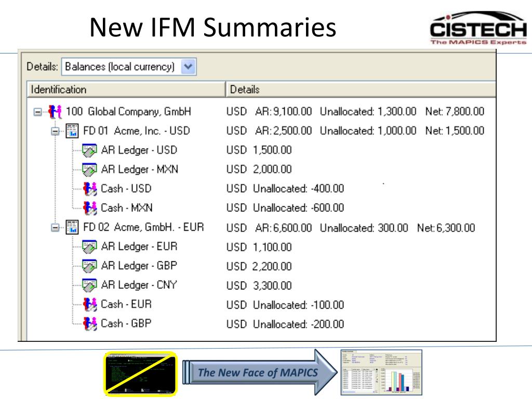Click the FD 01 Acme, Inc. report icon
The image size is (532, 399).
click(x=72, y=131)
